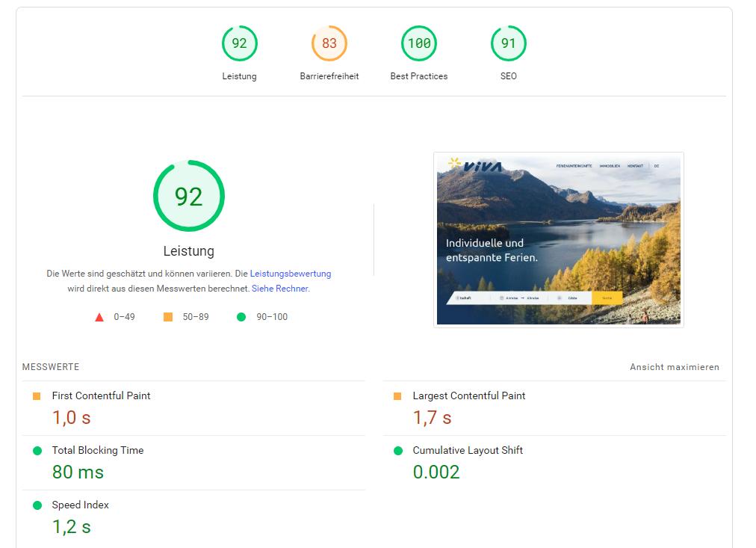Select the Barrierefreiheit category label
This screenshot has height=548, width=756.
click(329, 76)
